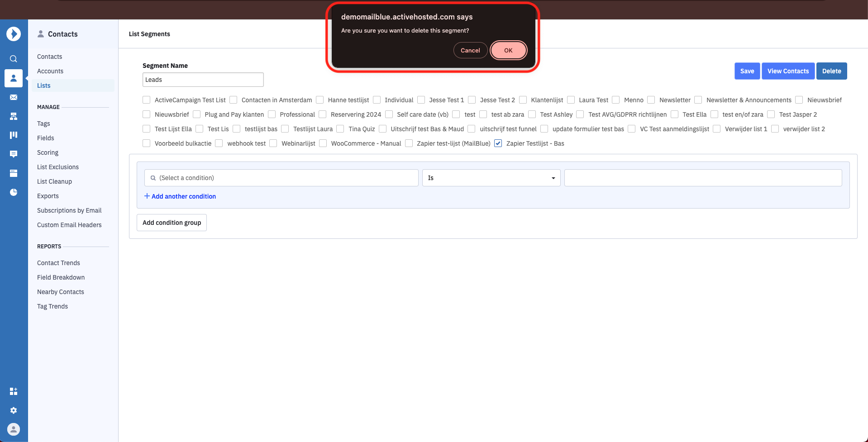Go to Accounts in the sidebar menu
Viewport: 868px width, 442px height.
click(50, 71)
